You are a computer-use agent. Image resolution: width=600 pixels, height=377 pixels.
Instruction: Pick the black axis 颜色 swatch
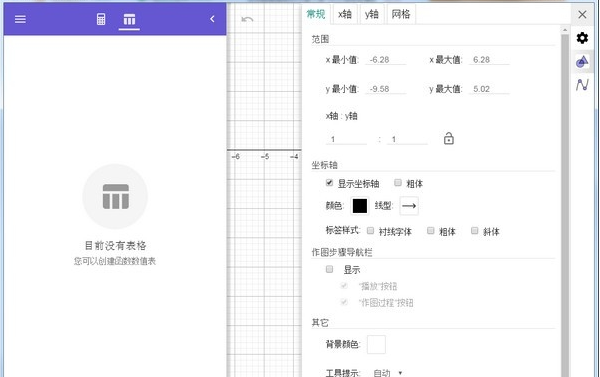360,206
